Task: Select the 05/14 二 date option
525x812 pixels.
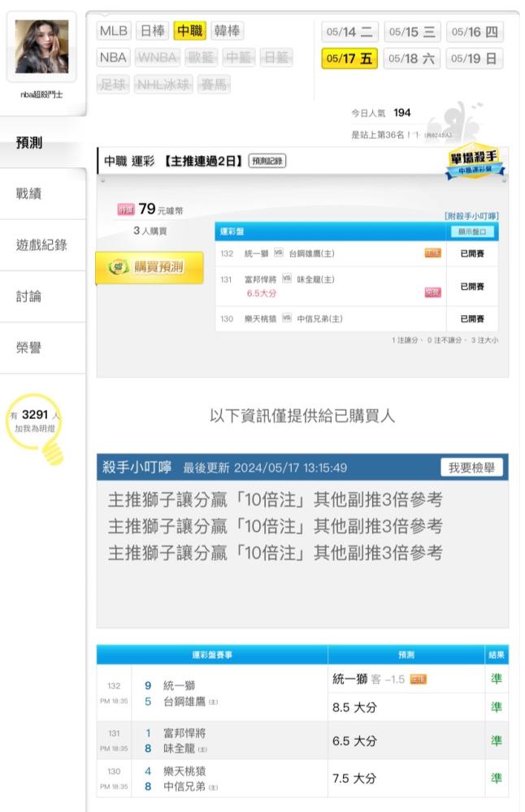Action: (349, 32)
